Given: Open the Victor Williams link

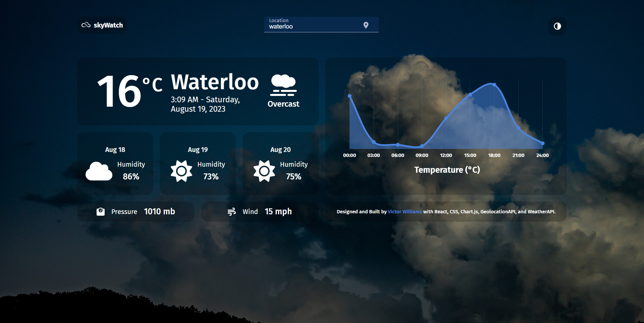Looking at the screenshot, I should tap(405, 212).
